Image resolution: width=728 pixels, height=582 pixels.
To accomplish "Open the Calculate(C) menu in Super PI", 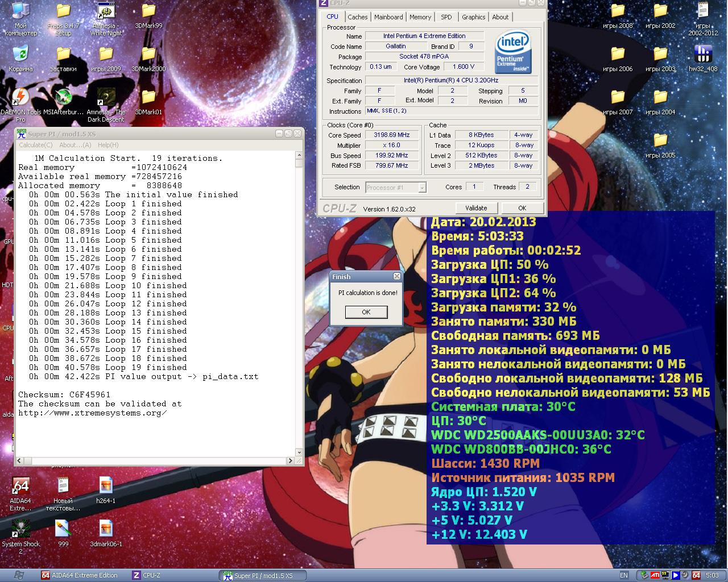I will pyautogui.click(x=35, y=145).
